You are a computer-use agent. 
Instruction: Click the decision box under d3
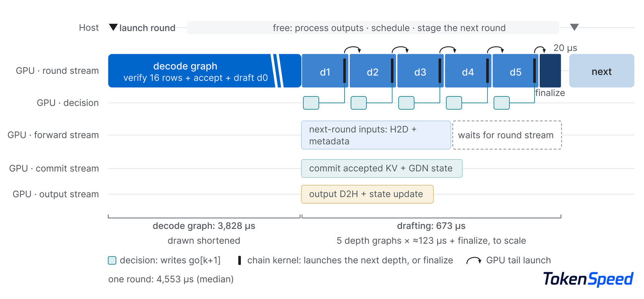(406, 103)
